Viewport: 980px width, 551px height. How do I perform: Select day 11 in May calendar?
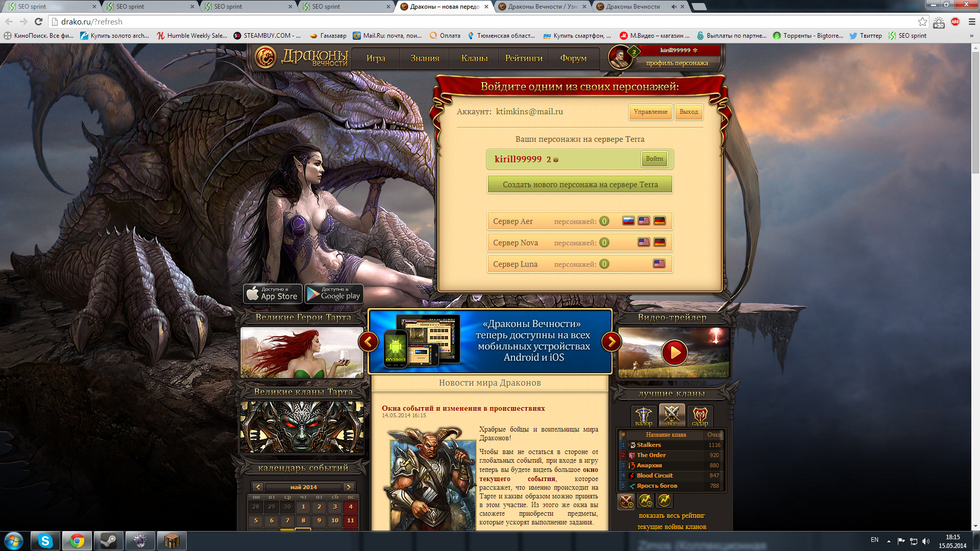point(351,520)
